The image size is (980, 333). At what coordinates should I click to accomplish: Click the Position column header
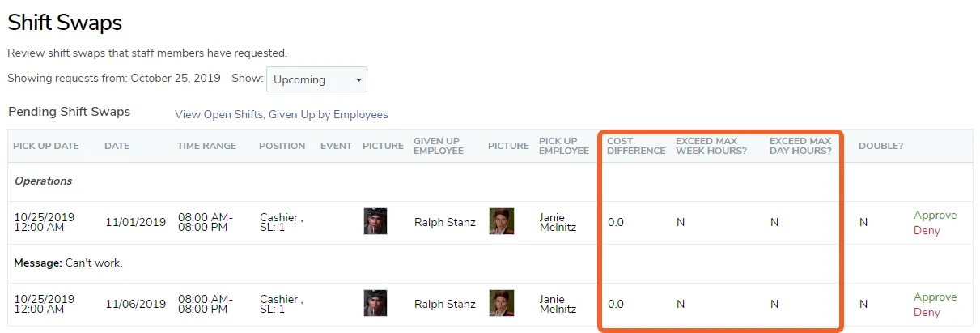[282, 146]
